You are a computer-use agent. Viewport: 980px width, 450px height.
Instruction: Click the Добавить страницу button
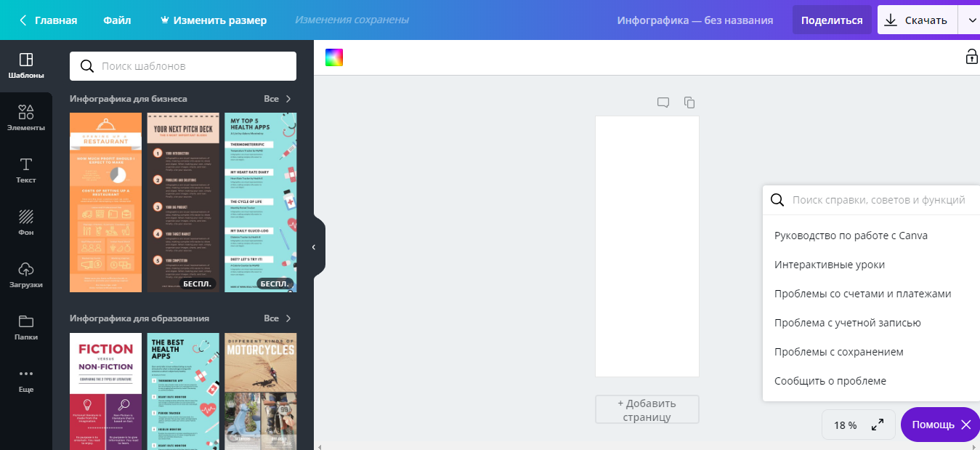[x=647, y=409]
